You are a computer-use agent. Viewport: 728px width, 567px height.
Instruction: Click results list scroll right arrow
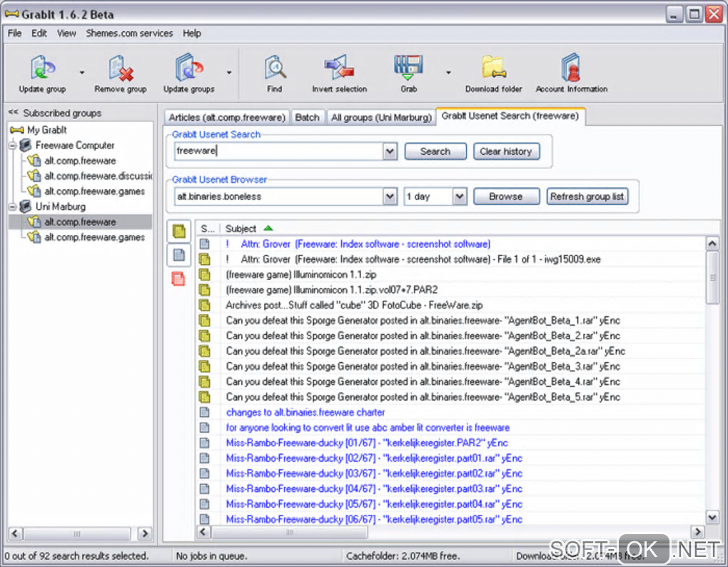pyautogui.click(x=697, y=532)
